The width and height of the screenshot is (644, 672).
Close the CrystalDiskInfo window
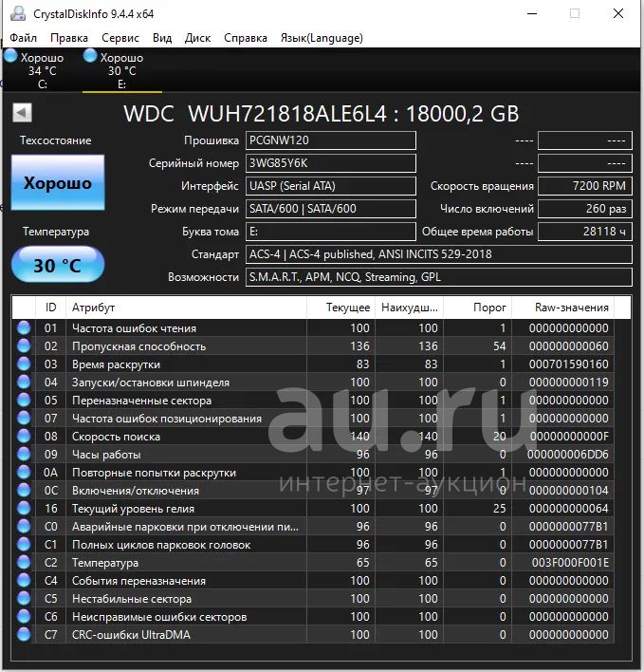pyautogui.click(x=617, y=13)
